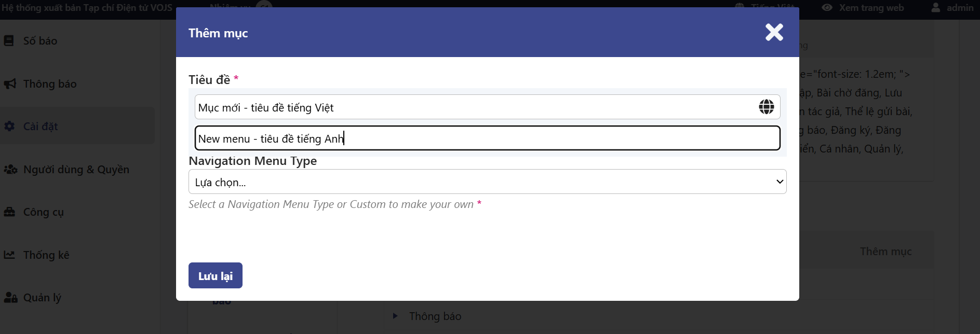The height and width of the screenshot is (334, 980).
Task: Click the Cài đặt gear icon
Action: pos(9,126)
